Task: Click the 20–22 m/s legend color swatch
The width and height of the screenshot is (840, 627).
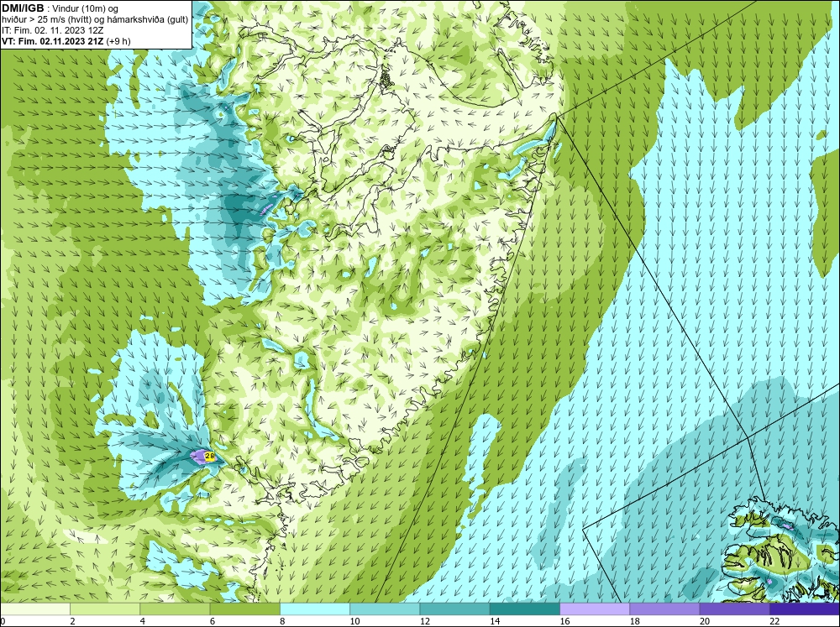Action: tap(734, 609)
